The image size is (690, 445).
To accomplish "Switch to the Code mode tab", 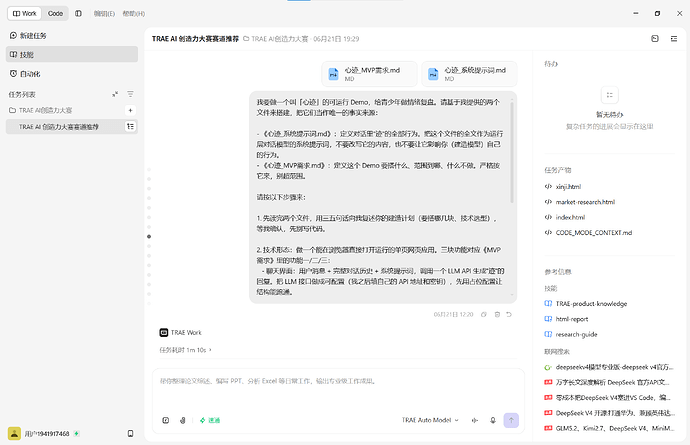I will (55, 14).
